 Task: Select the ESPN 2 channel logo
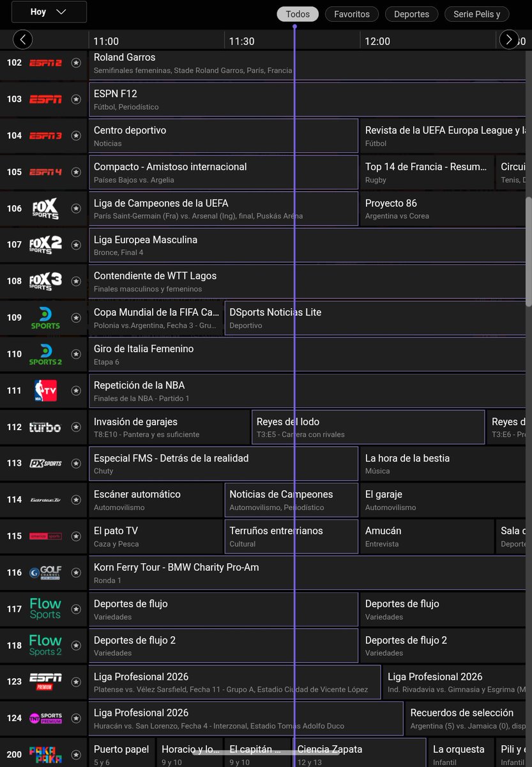point(45,63)
